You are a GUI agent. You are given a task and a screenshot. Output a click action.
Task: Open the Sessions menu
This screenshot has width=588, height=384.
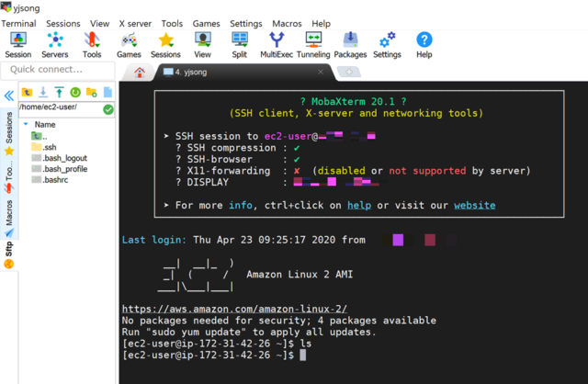[63, 24]
